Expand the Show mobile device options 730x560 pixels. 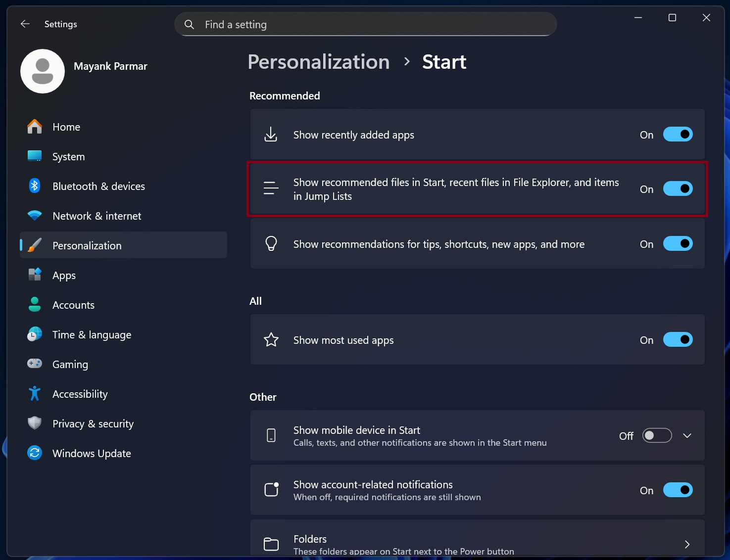coord(687,435)
